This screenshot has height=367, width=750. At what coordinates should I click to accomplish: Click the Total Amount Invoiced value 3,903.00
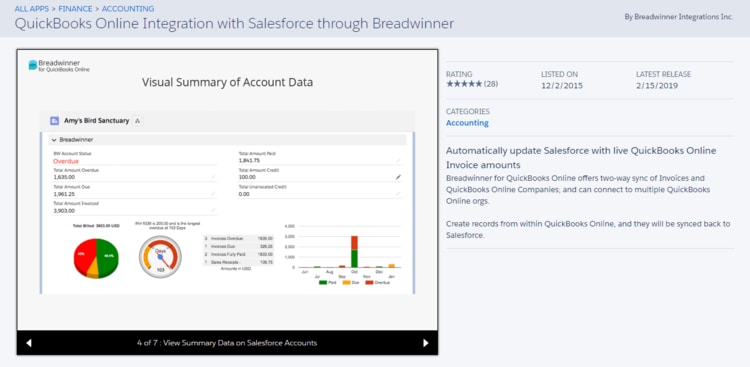coord(64,211)
